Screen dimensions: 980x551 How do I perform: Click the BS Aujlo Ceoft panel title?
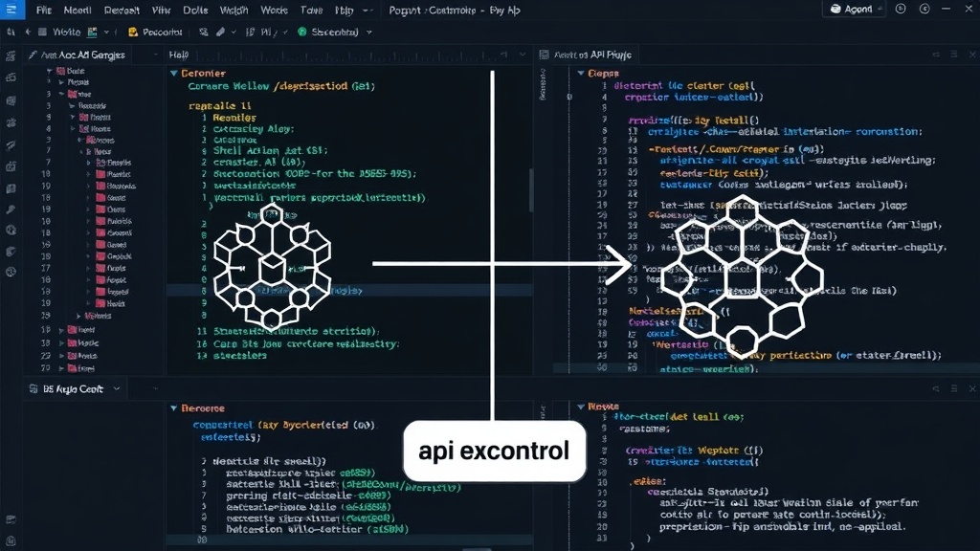[x=73, y=388]
